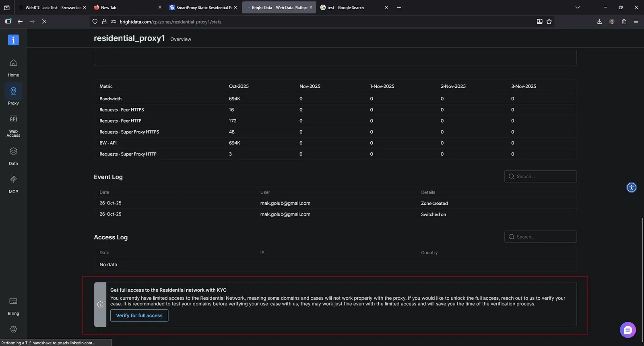The image size is (644, 346).
Task: Close the WebRTC Leak Test tab
Action: tap(85, 8)
